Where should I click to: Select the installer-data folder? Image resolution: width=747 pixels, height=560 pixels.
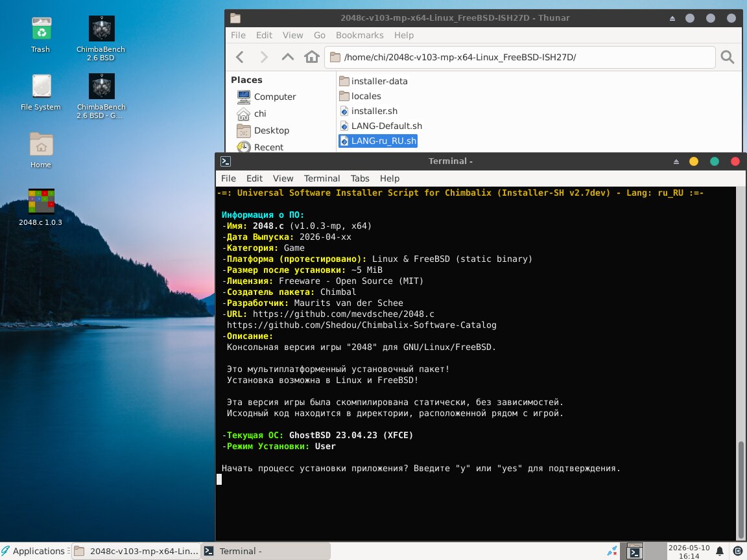[373, 81]
